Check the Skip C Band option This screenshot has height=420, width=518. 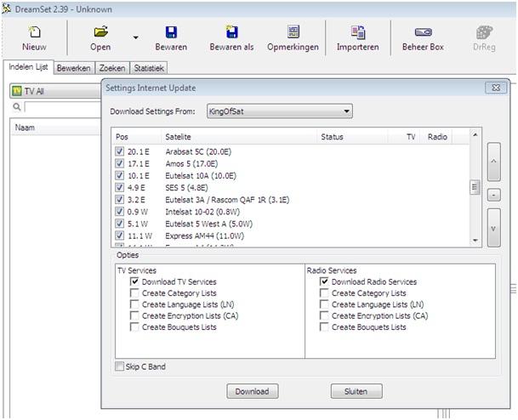119,366
